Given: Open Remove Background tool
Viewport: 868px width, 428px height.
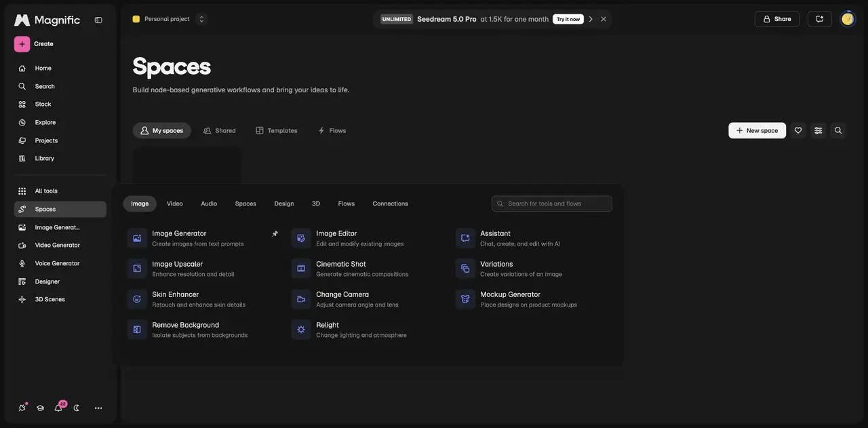Looking at the screenshot, I should (x=203, y=330).
